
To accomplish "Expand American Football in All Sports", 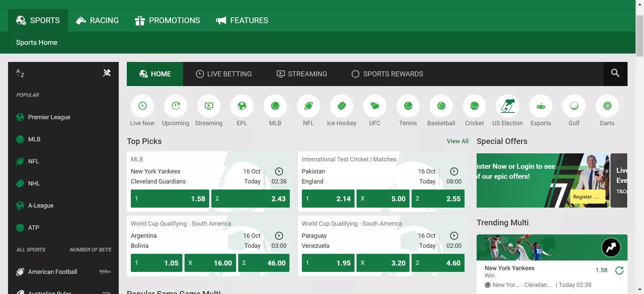I will tap(53, 272).
